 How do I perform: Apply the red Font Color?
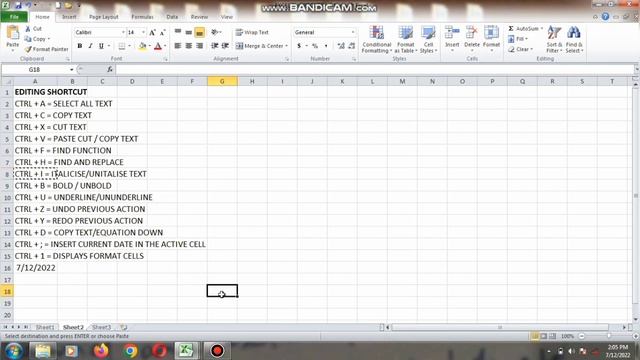coord(158,46)
